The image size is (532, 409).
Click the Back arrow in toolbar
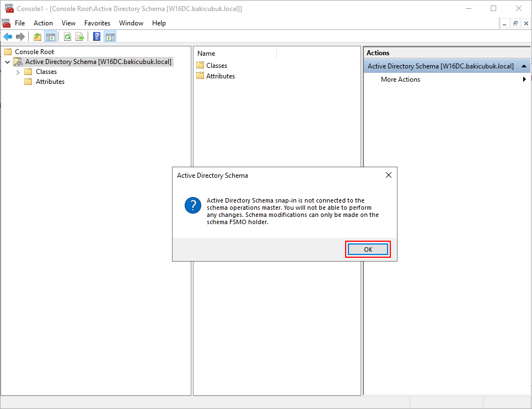[8, 36]
